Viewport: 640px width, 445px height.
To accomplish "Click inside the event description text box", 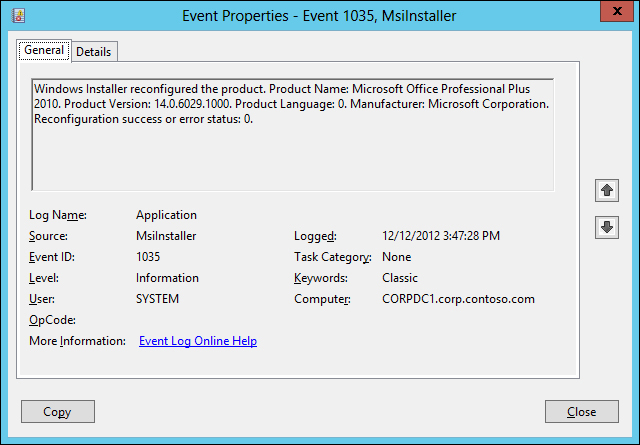I will (293, 135).
